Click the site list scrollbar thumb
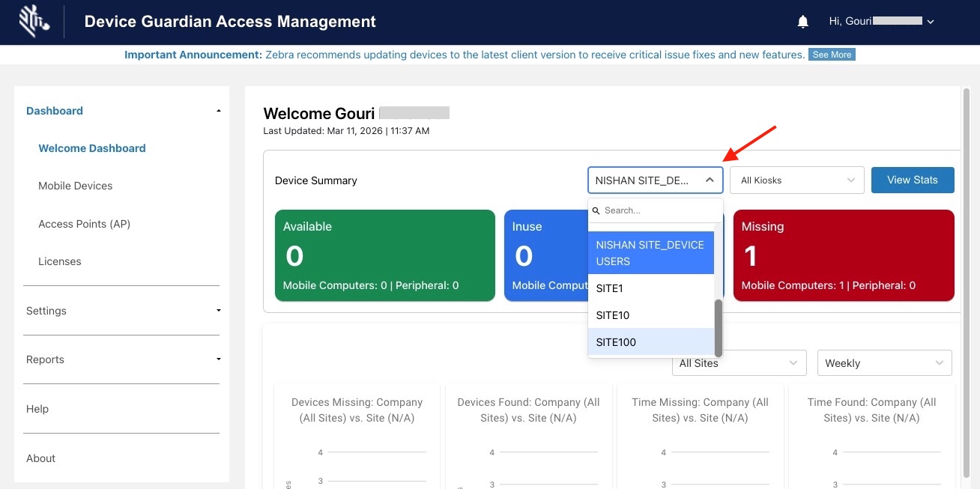The width and height of the screenshot is (980, 489). [719, 328]
